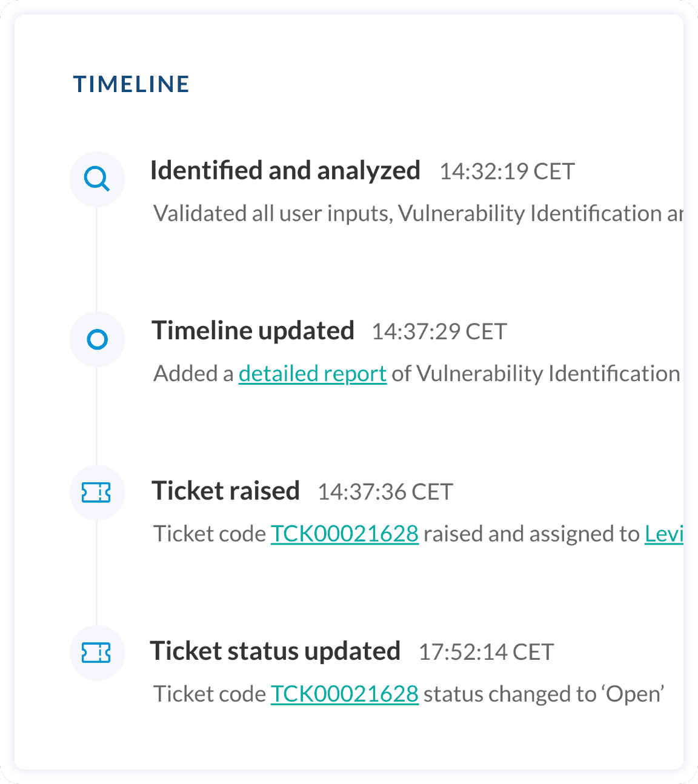Viewport: 698px width, 784px height.
Task: Select the Ticket raised heading
Action: (x=225, y=491)
